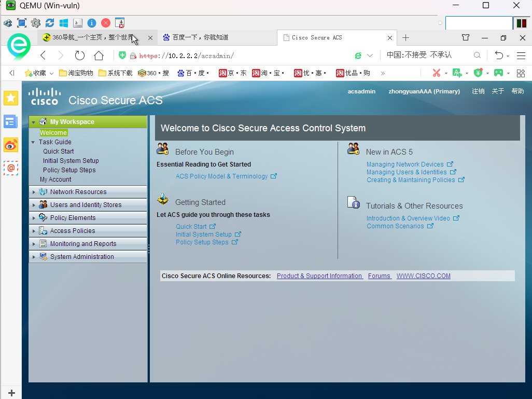Click 关于 about in ACS header
Image resolution: width=532 pixels, height=399 pixels.
click(x=498, y=91)
